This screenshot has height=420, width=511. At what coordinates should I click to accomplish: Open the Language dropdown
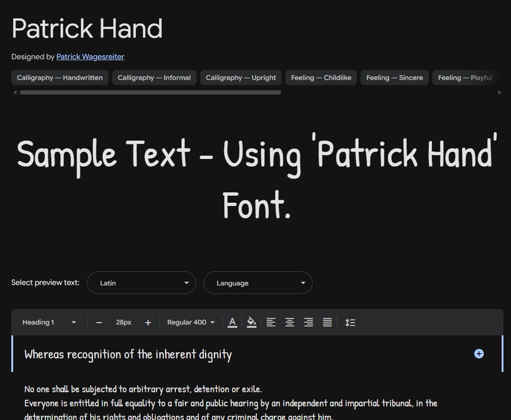point(258,283)
